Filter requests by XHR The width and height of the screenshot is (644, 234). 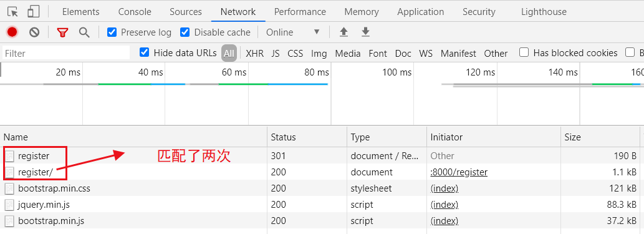[x=254, y=54]
